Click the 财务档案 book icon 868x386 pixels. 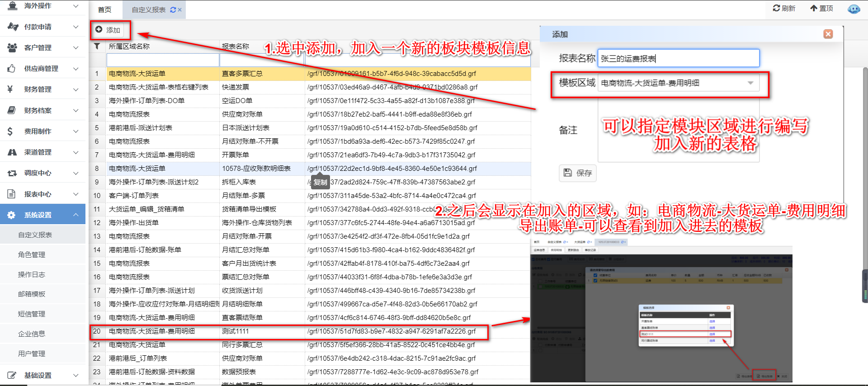[12, 110]
